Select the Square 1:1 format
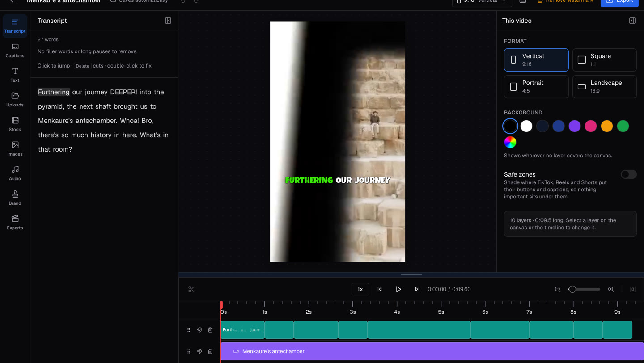Viewport: 644px width, 363px height. [605, 60]
